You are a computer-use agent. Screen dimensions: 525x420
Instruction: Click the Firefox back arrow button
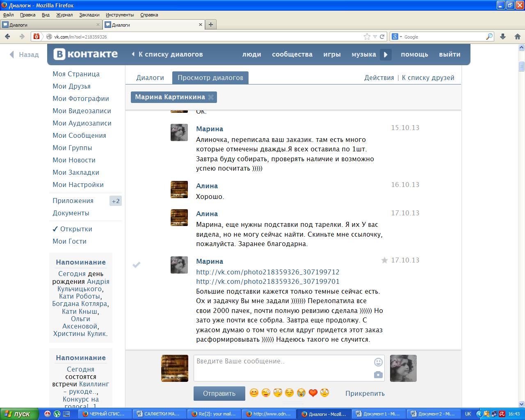point(7,37)
